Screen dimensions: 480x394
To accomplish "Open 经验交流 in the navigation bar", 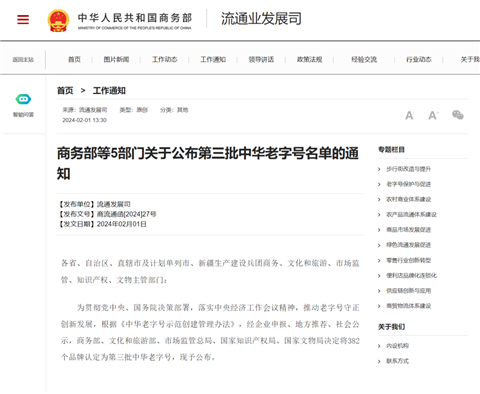I will point(364,60).
